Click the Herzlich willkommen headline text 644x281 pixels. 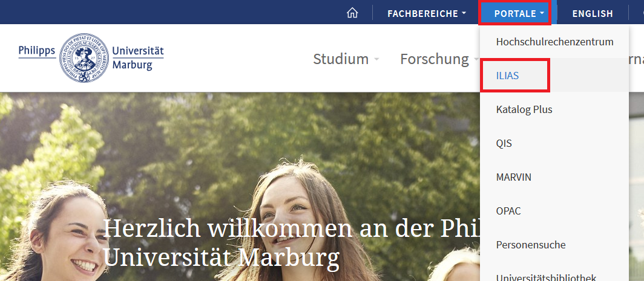(x=292, y=242)
